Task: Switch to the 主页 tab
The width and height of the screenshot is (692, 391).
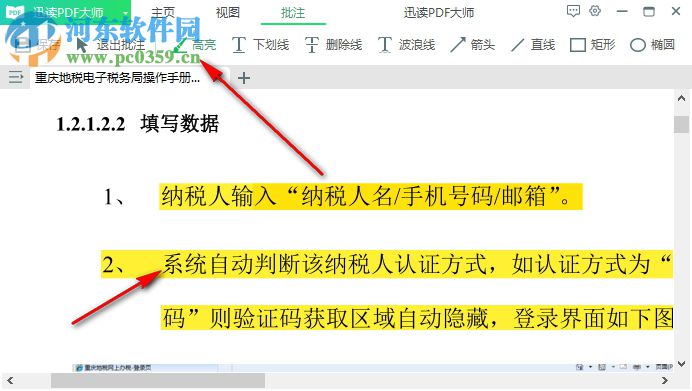Action: [x=162, y=13]
